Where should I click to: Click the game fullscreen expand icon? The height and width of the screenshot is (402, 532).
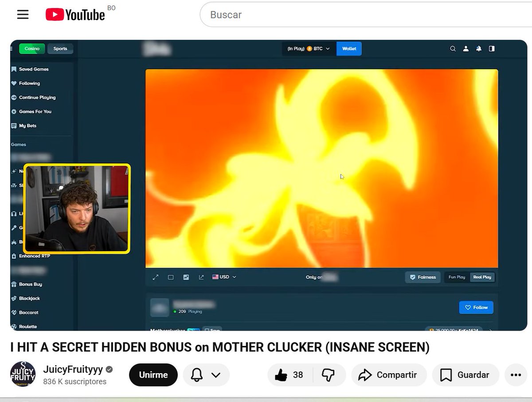click(156, 277)
